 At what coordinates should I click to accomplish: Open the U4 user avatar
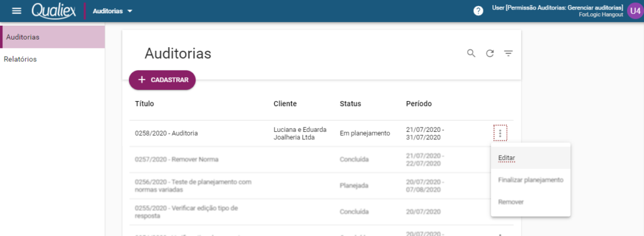tap(635, 11)
